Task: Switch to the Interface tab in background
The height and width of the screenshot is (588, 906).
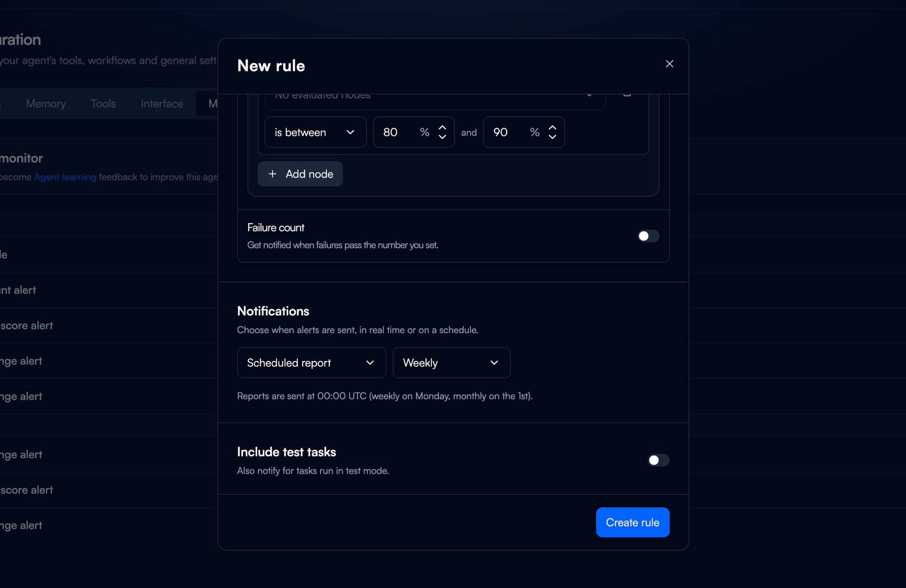Action: tap(162, 104)
